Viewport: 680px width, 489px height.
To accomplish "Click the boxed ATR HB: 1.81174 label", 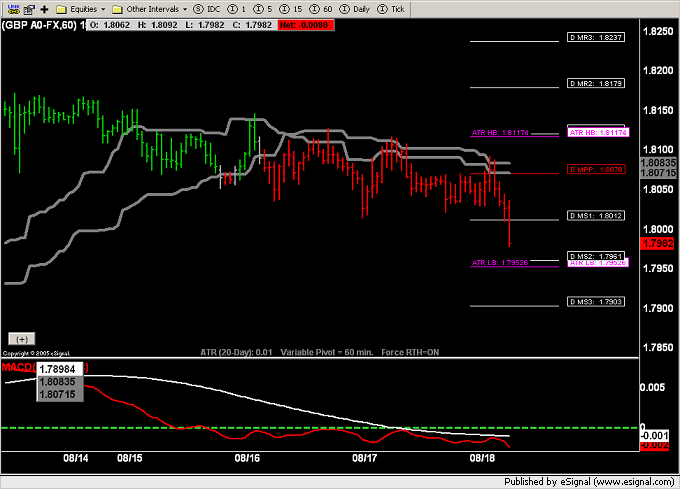I will 598,132.
